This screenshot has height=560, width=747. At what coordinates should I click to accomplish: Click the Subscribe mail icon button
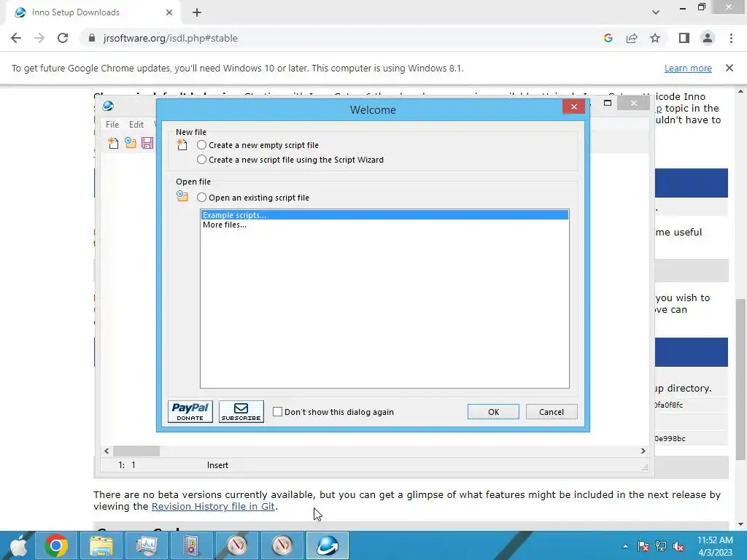(x=241, y=411)
